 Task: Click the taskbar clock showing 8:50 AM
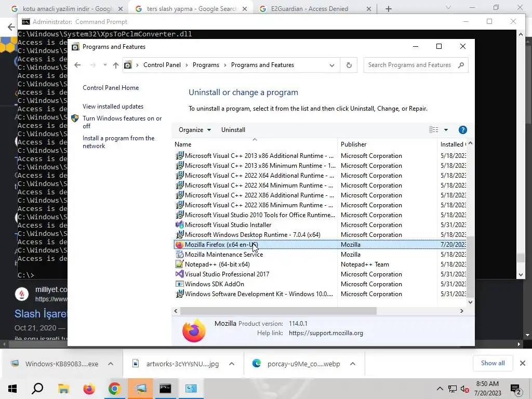[487, 389]
